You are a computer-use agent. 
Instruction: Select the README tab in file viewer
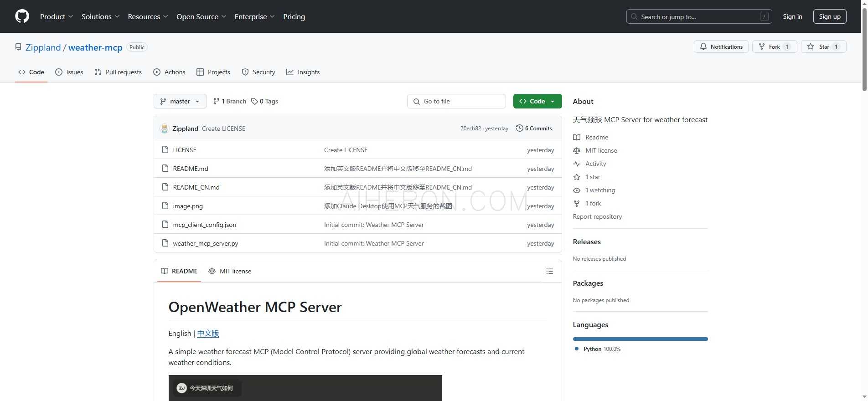(179, 271)
